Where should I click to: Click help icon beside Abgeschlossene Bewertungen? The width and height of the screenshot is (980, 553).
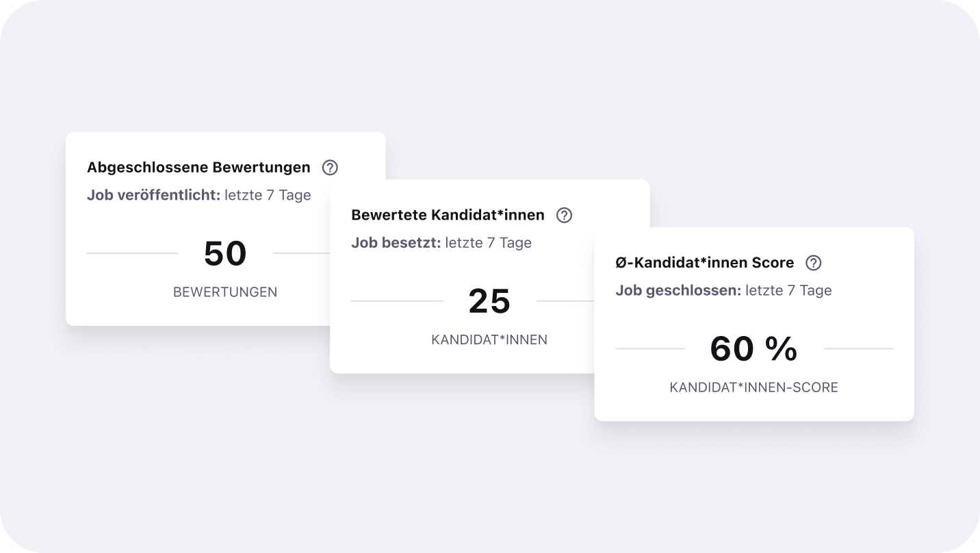pos(330,168)
